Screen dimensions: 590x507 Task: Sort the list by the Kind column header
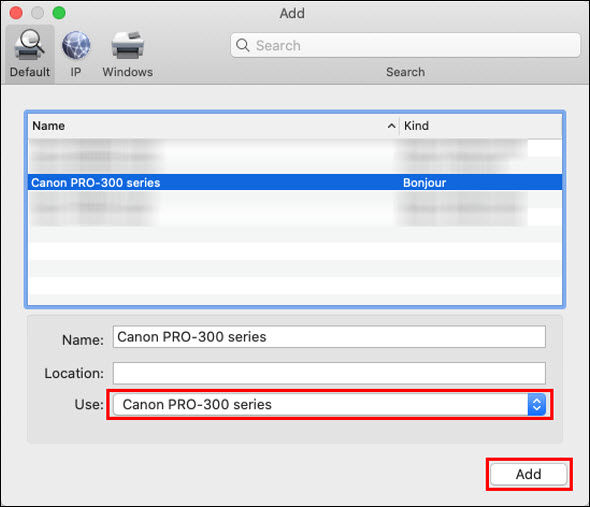pos(481,126)
